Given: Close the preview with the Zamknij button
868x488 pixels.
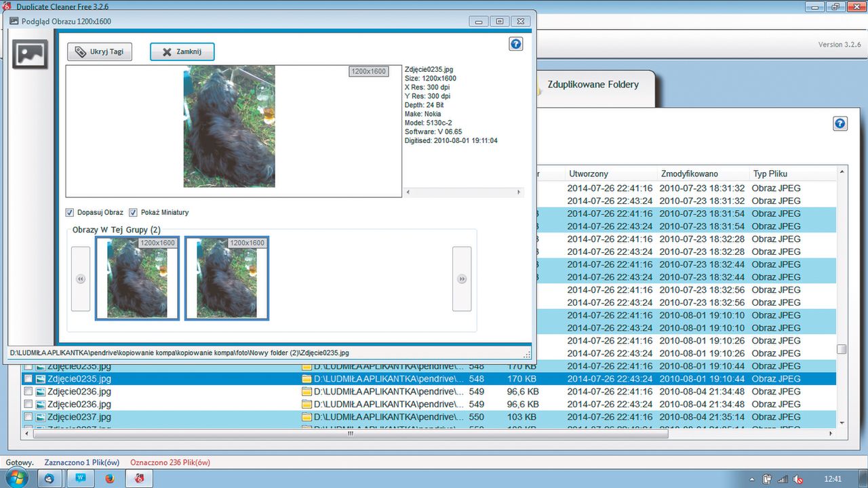Looking at the screenshot, I should pos(182,52).
